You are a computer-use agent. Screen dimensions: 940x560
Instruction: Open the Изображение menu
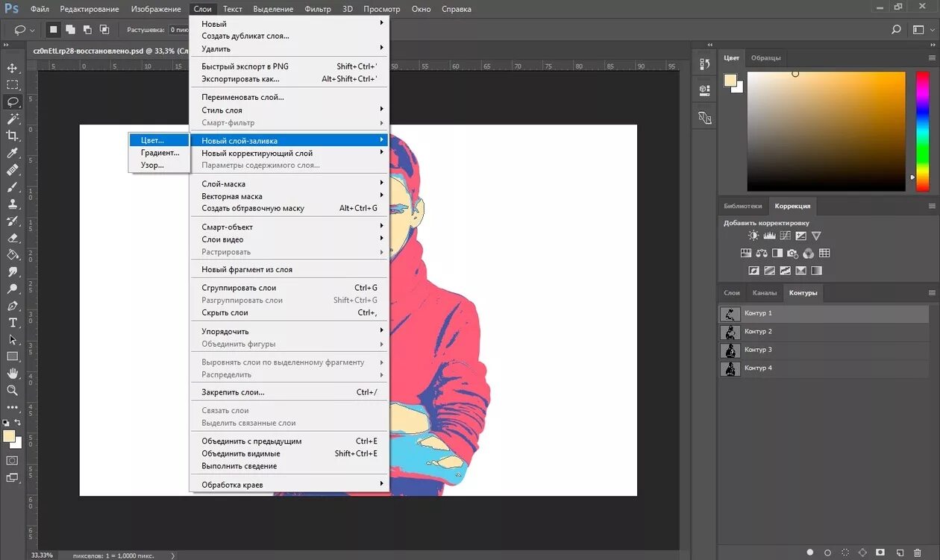pos(156,9)
